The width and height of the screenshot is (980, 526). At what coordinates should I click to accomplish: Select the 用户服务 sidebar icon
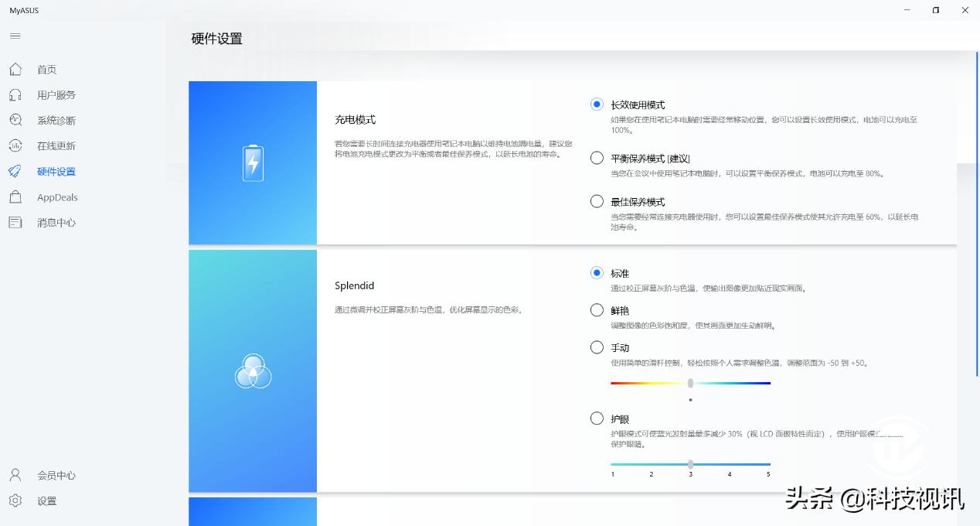15,94
